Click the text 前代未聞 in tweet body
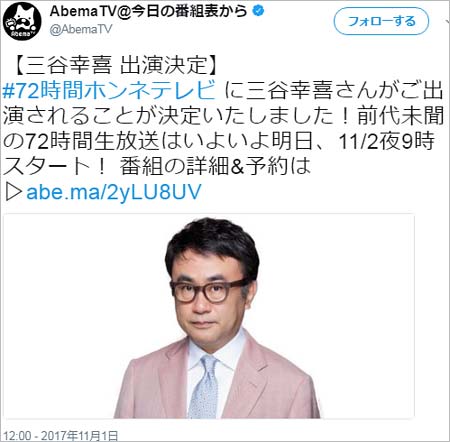This screenshot has width=450, height=442. pos(400,116)
